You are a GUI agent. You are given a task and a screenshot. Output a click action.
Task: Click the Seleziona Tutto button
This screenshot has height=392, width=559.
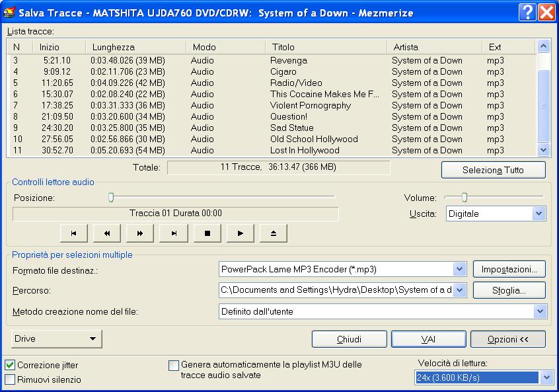493,170
